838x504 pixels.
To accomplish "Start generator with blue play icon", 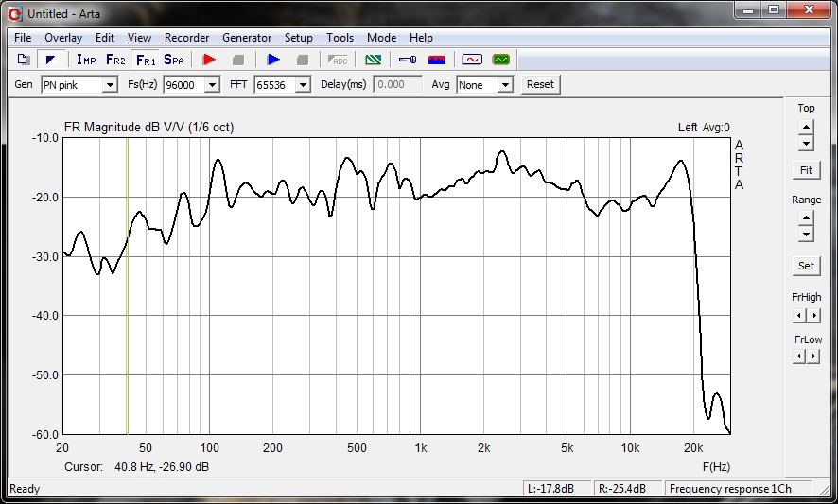I will click(x=273, y=60).
